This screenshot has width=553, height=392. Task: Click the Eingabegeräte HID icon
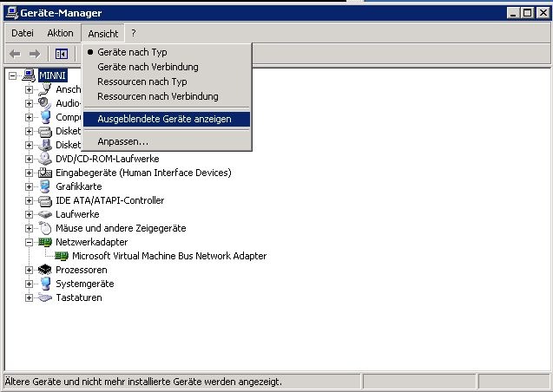(45, 173)
